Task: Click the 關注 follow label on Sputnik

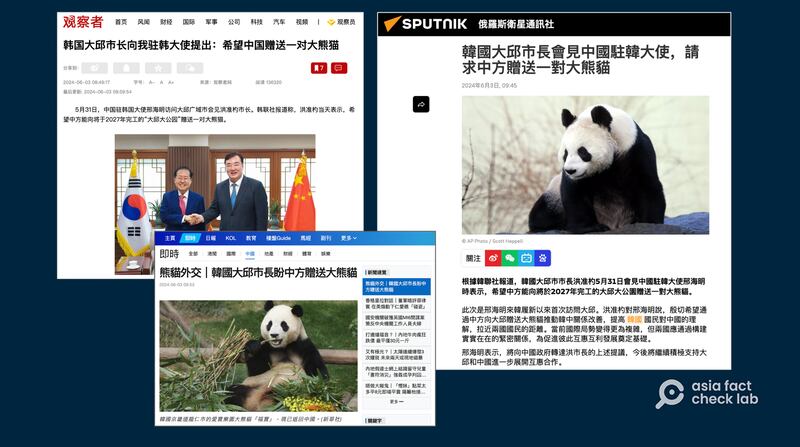Action: coord(473,258)
